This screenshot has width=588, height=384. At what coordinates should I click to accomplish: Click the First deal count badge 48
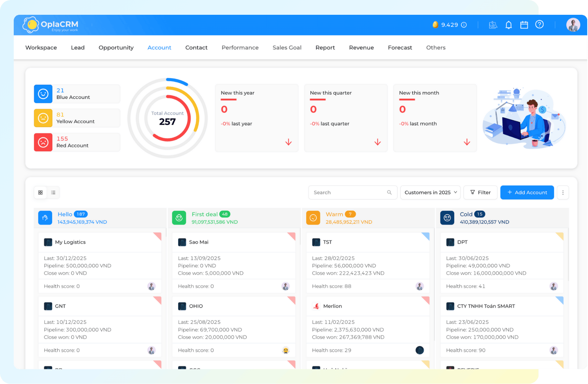(x=225, y=214)
